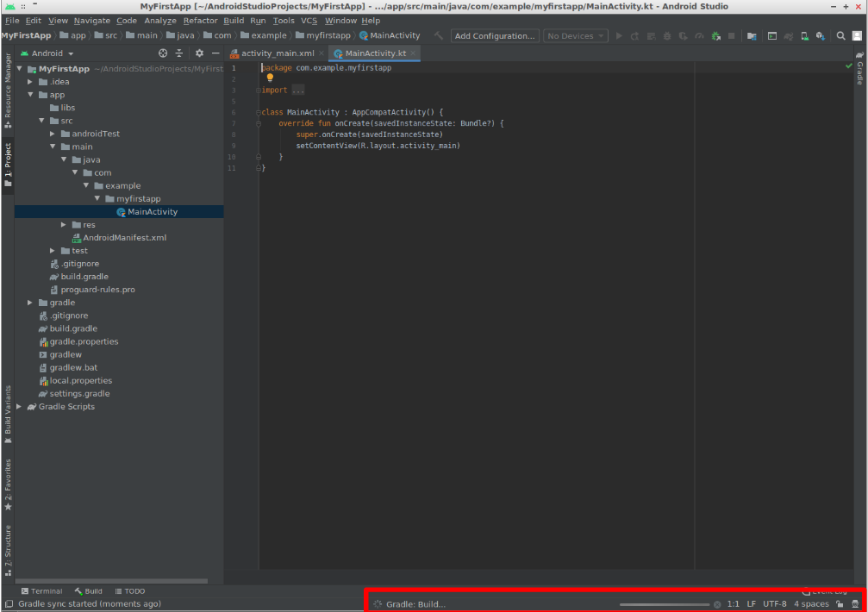Expand the .idea folder
This screenshot has width=868, height=612.
[x=30, y=81]
